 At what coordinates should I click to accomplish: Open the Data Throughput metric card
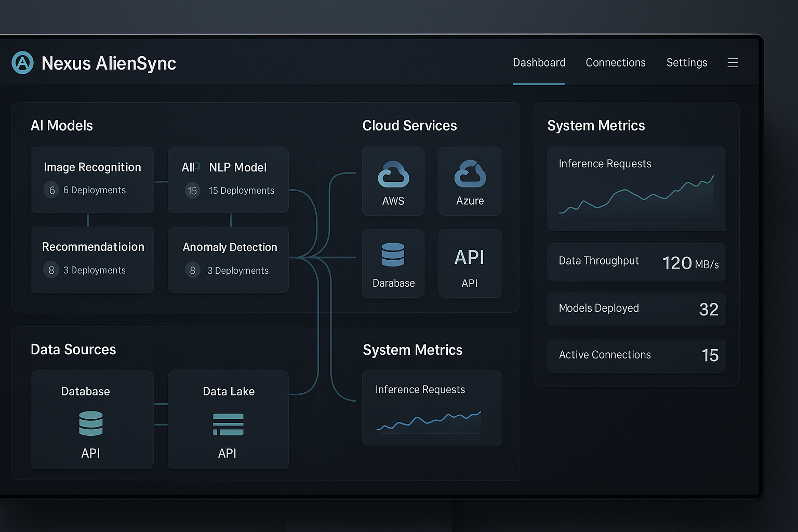(x=636, y=262)
